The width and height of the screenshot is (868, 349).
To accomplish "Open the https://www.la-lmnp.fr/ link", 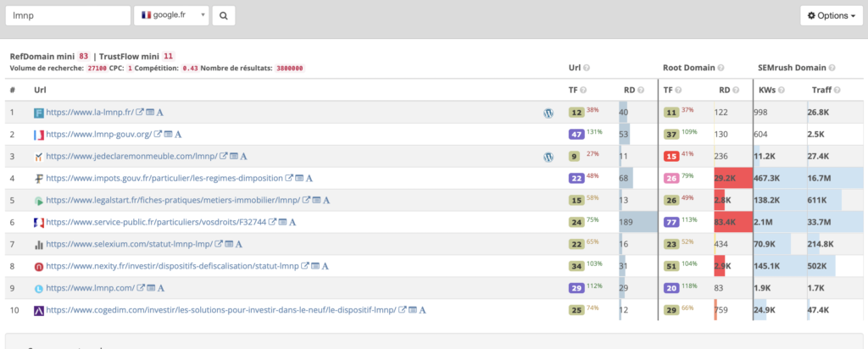I will pos(90,113).
